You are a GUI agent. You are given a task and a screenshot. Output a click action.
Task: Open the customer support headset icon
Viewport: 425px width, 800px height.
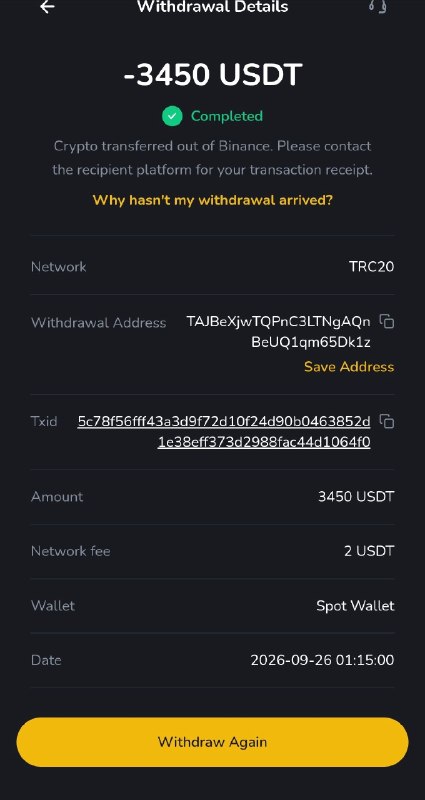378,7
